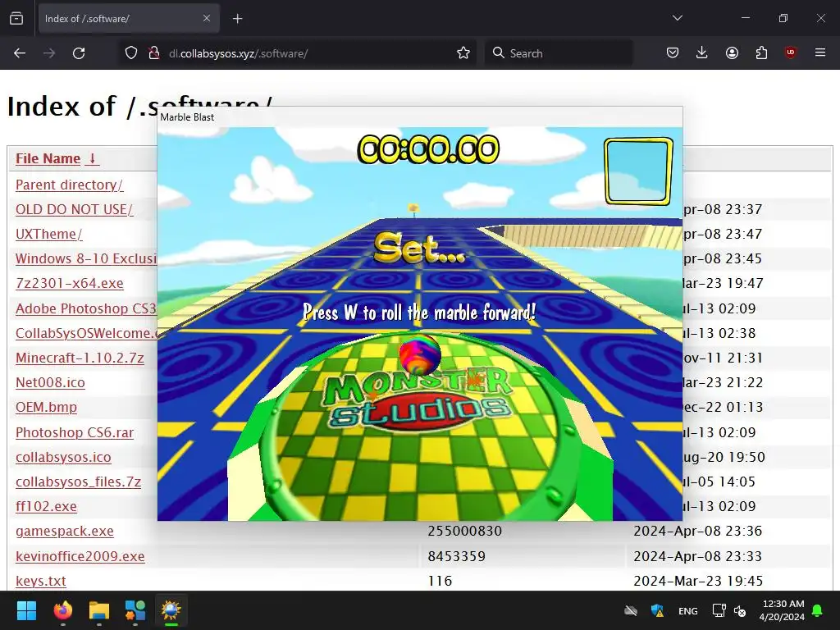
Task: Open Net008.ico file link
Action: point(50,382)
